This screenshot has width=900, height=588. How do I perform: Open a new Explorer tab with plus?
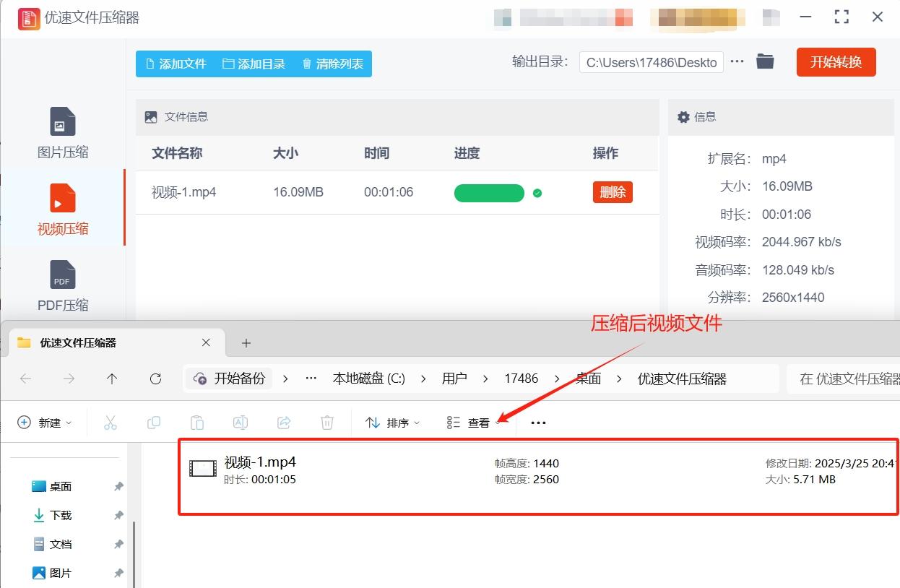click(246, 343)
